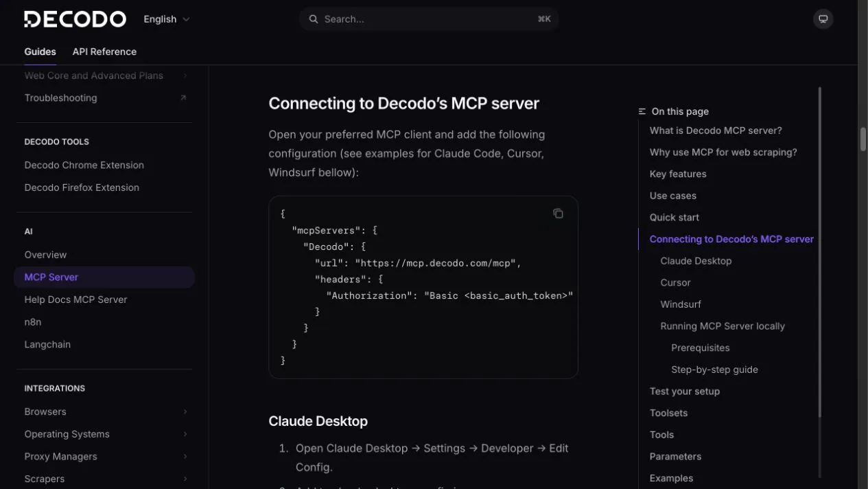The height and width of the screenshot is (489, 868).
Task: Switch to the API Reference tab
Action: 104,52
